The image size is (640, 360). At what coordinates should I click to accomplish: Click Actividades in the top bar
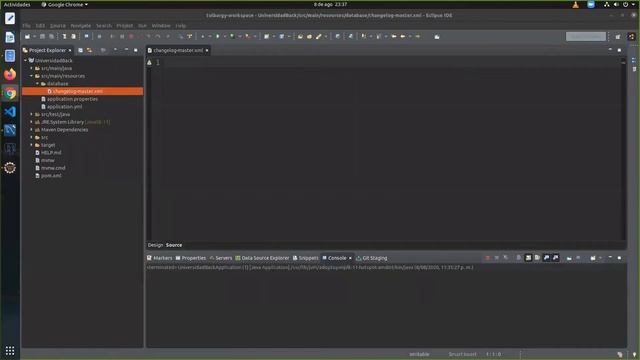coord(17,5)
